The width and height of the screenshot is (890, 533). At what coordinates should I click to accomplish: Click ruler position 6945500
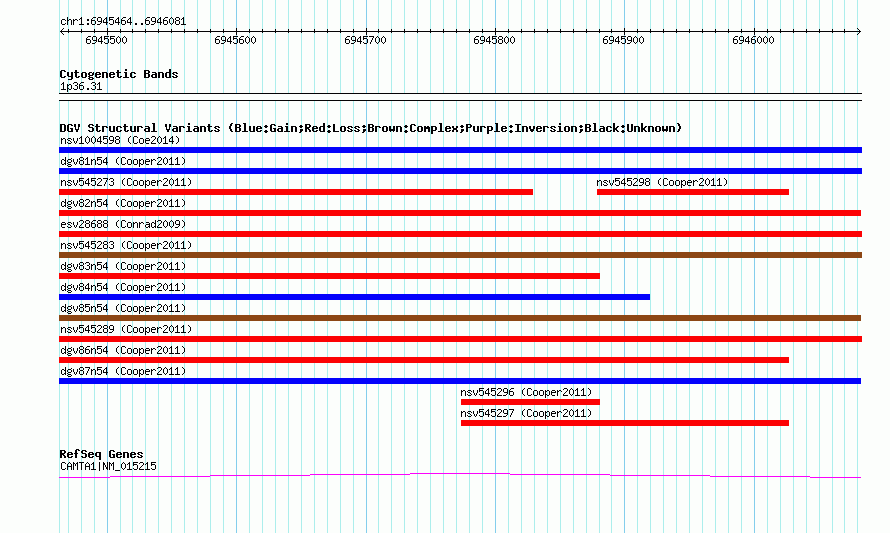pyautogui.click(x=106, y=40)
